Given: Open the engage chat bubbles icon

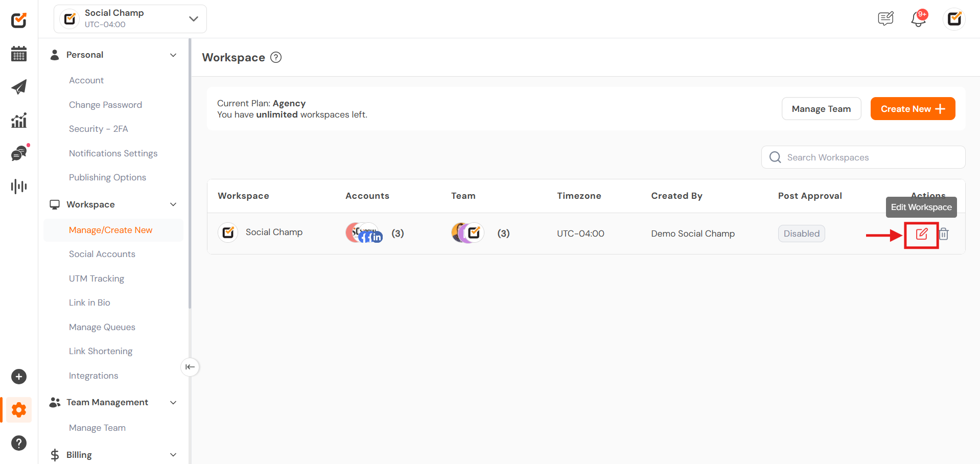Looking at the screenshot, I should tap(19, 153).
